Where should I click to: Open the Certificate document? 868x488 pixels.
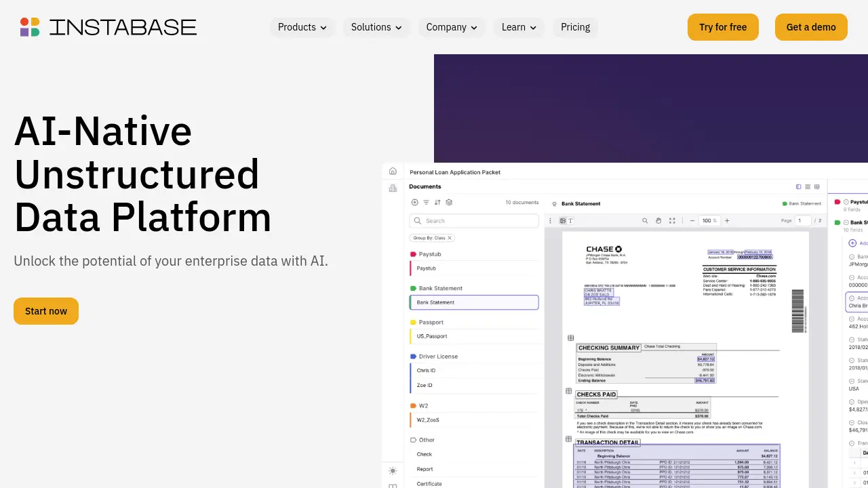474,484
